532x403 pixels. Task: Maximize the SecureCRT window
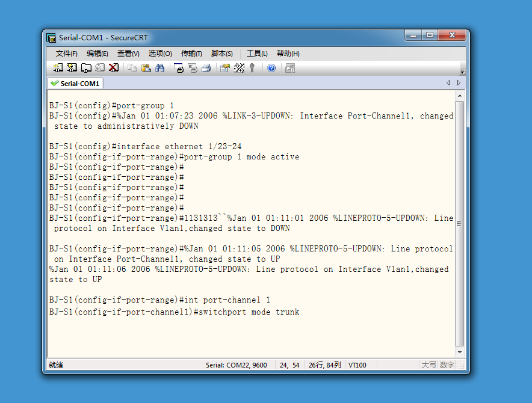click(x=430, y=35)
